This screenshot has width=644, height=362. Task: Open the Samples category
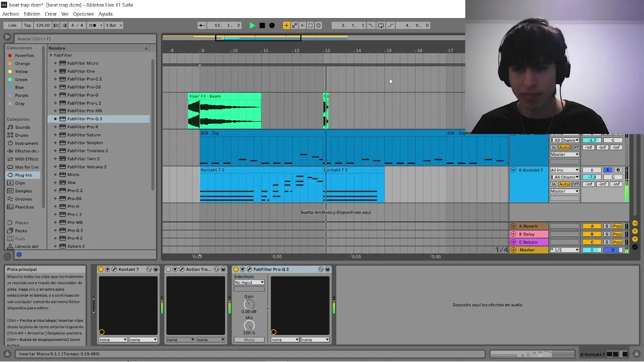point(23,191)
